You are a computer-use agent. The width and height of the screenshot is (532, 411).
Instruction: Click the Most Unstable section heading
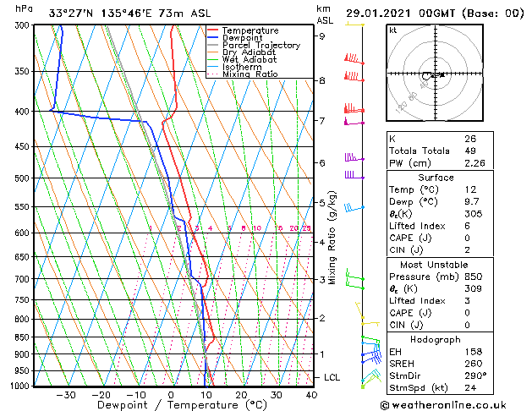tap(434, 265)
